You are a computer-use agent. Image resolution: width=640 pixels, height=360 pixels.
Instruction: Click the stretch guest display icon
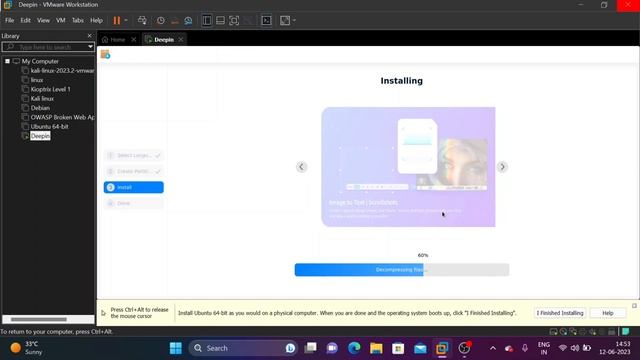(285, 20)
